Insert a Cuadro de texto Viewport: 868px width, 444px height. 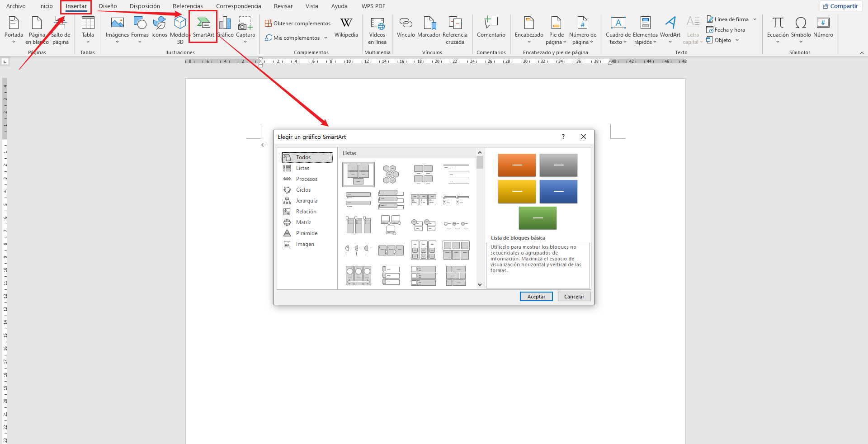[x=618, y=30]
